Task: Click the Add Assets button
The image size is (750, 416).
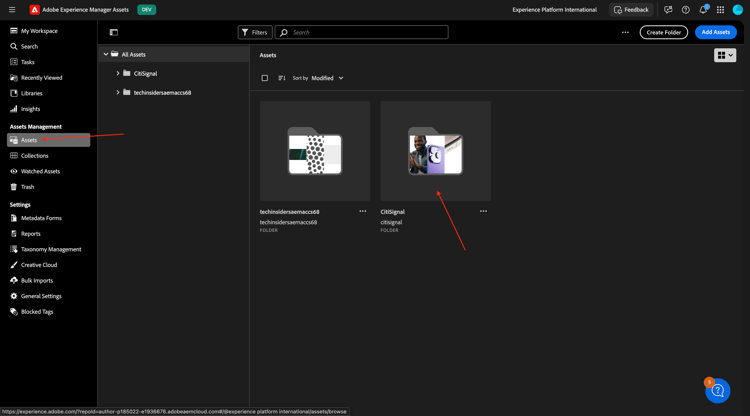Action: (716, 32)
